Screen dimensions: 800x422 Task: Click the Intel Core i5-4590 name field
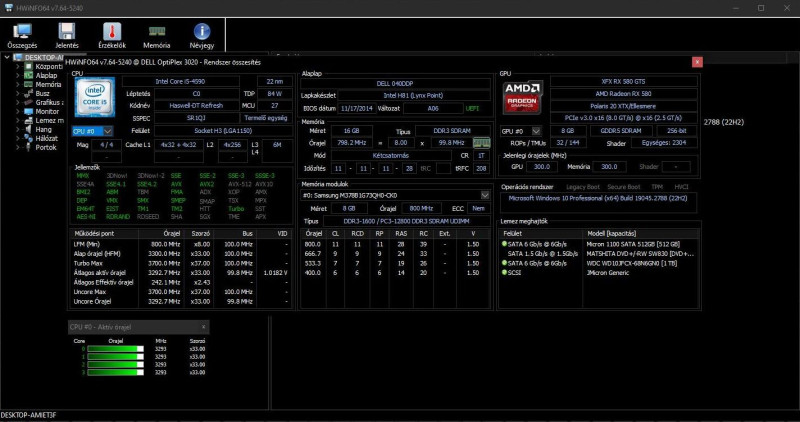click(181, 82)
